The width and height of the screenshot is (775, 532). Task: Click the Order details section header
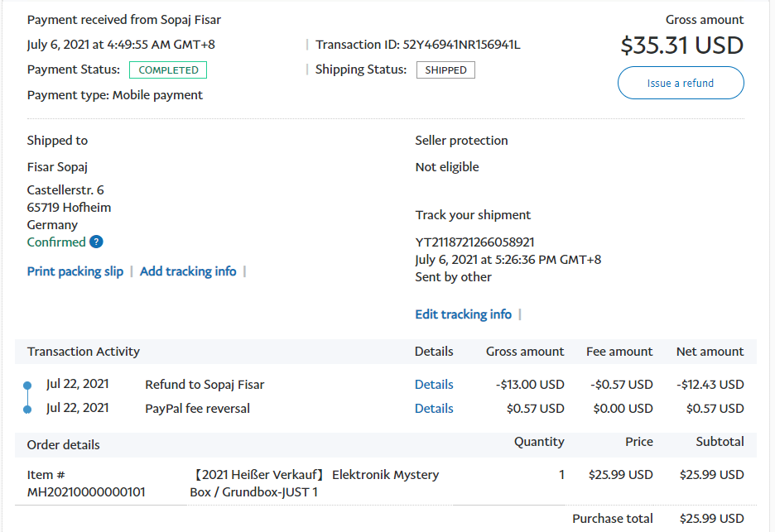[x=64, y=445]
